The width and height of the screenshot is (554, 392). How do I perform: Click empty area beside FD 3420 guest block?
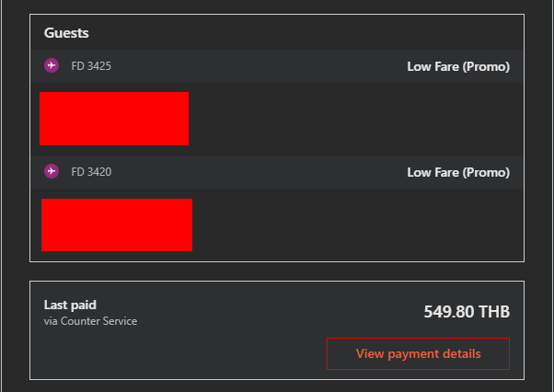click(357, 225)
